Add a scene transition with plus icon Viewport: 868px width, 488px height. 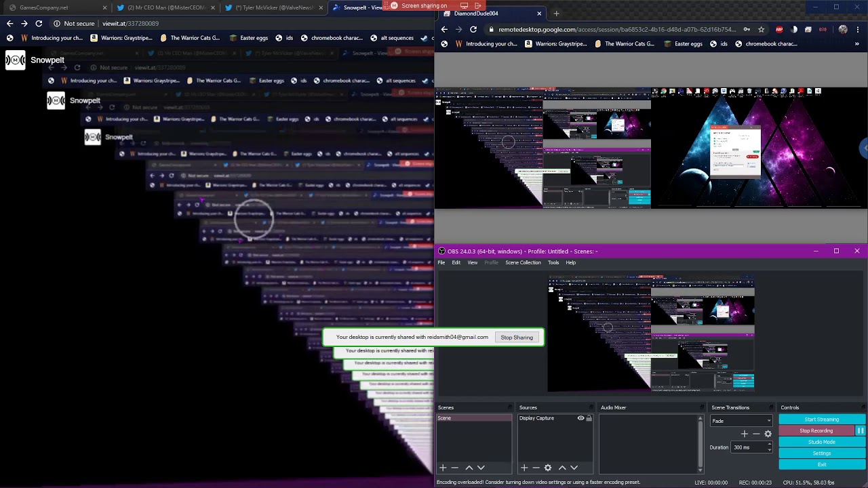point(745,434)
